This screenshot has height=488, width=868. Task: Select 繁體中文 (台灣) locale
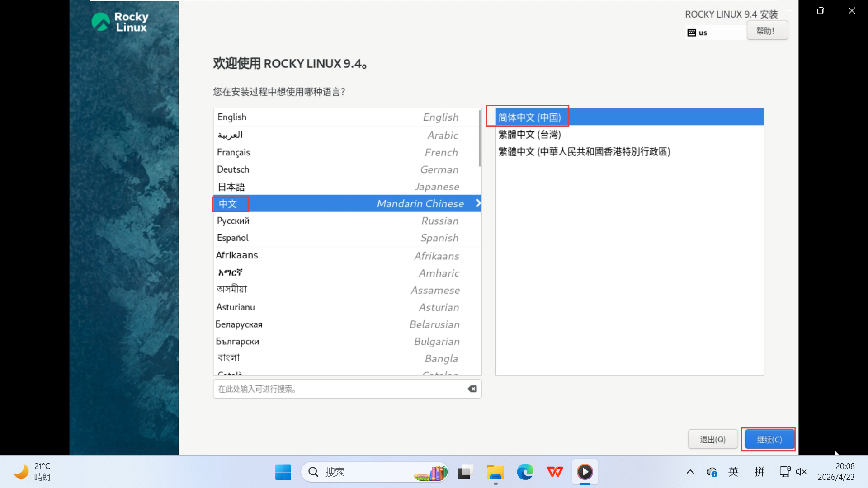click(x=529, y=135)
